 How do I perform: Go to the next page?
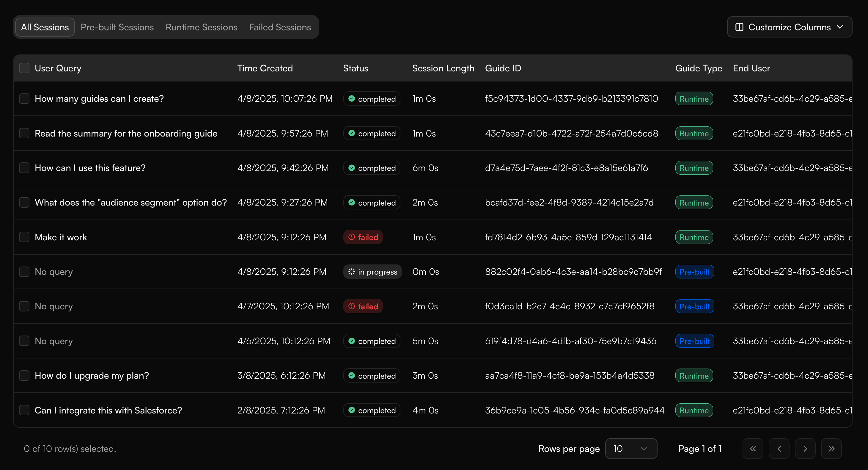(x=805, y=448)
